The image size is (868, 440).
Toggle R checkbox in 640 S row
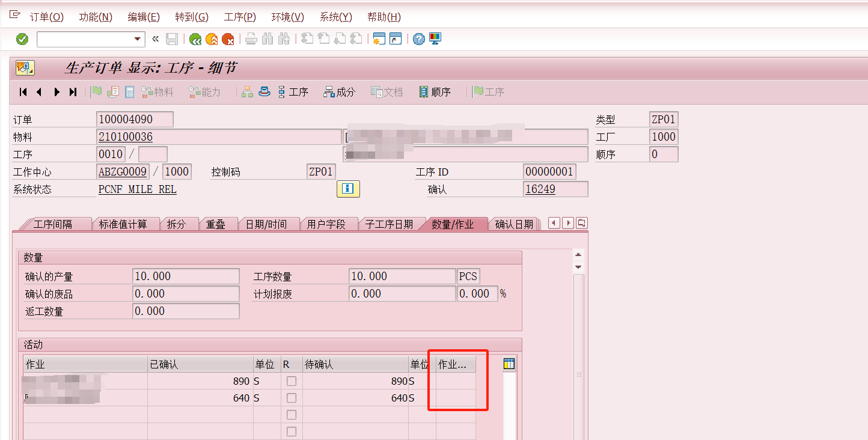pos(292,398)
